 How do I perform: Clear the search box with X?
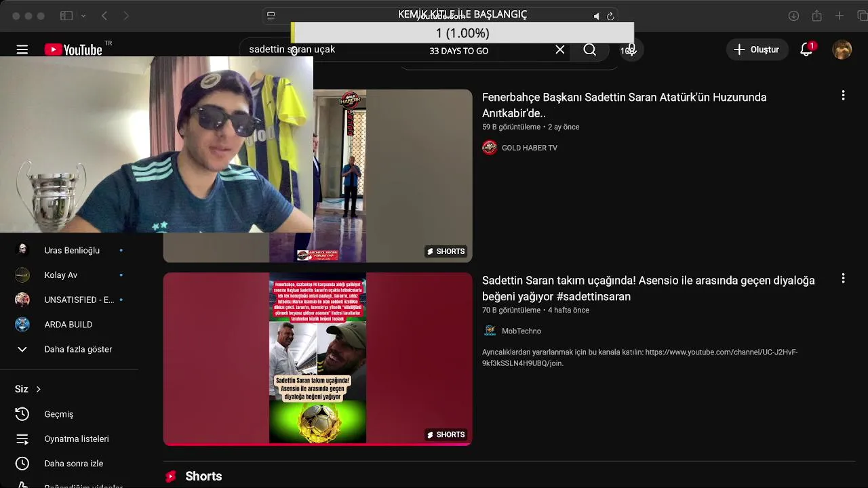(x=560, y=49)
